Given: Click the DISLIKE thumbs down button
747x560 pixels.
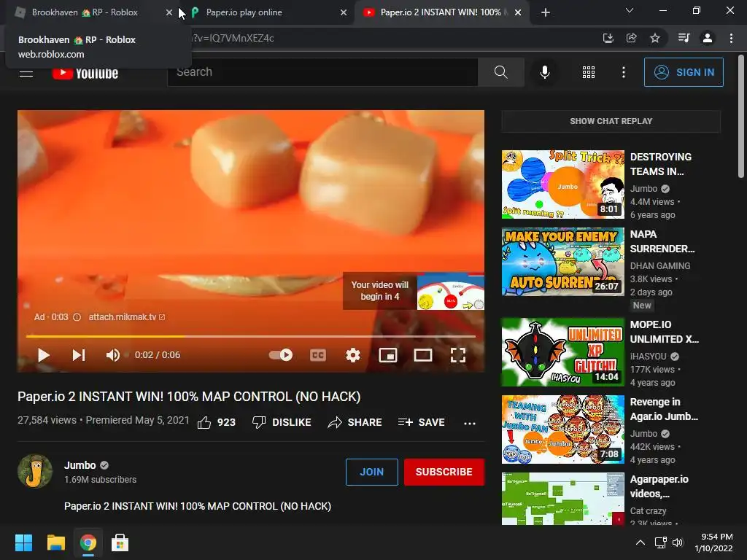Looking at the screenshot, I should [x=282, y=422].
